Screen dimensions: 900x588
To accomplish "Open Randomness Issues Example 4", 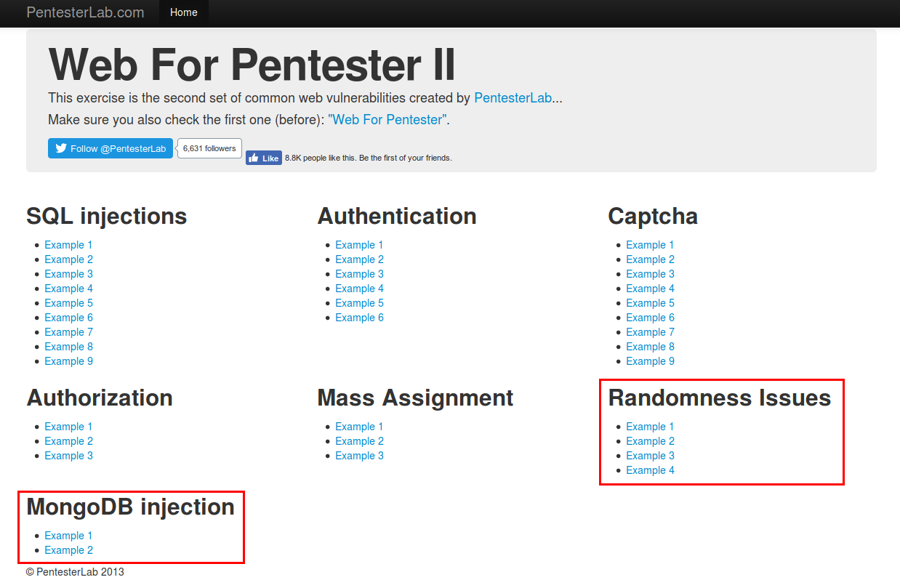I will 650,470.
